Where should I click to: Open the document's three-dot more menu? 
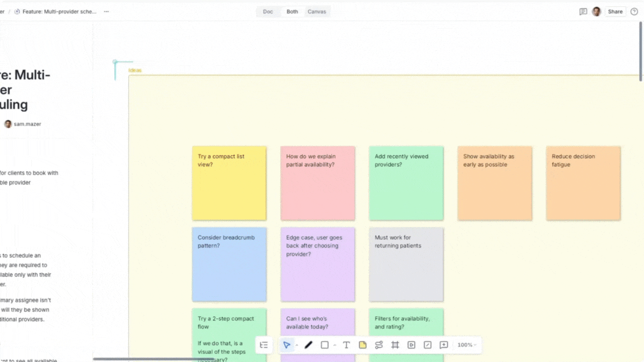(106, 12)
